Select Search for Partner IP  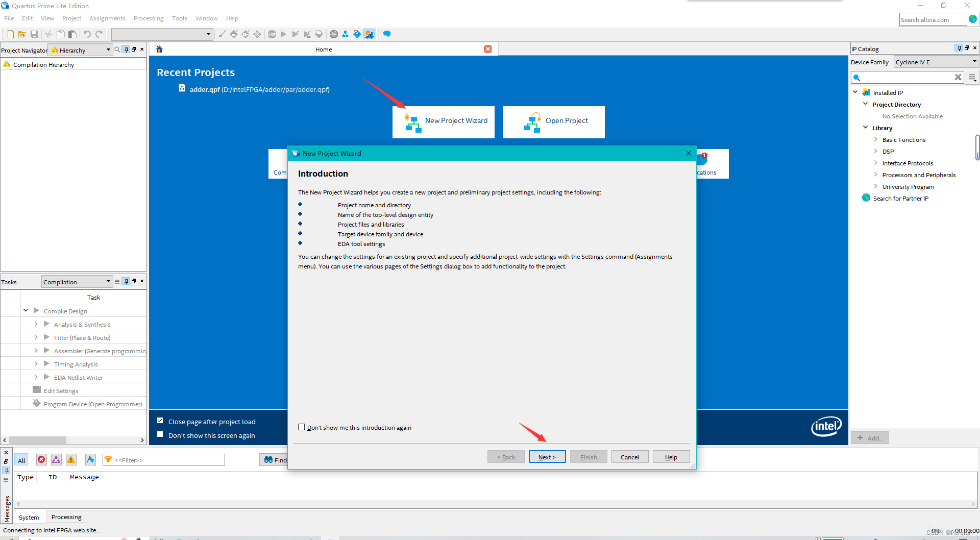(900, 199)
